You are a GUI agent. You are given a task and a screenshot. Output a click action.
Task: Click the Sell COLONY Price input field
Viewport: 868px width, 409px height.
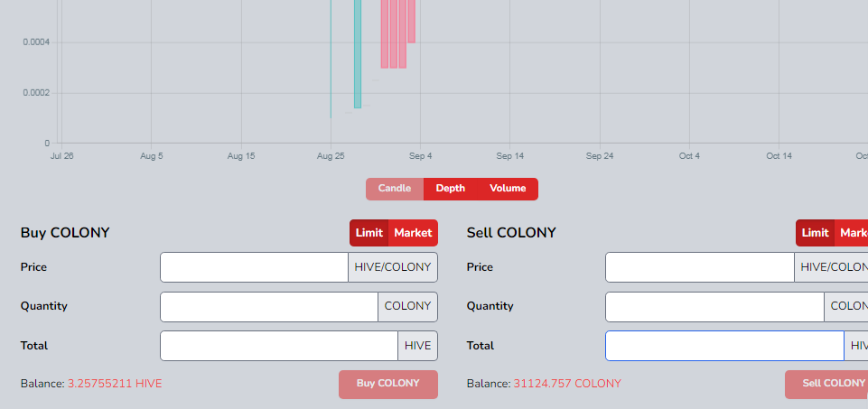point(700,267)
